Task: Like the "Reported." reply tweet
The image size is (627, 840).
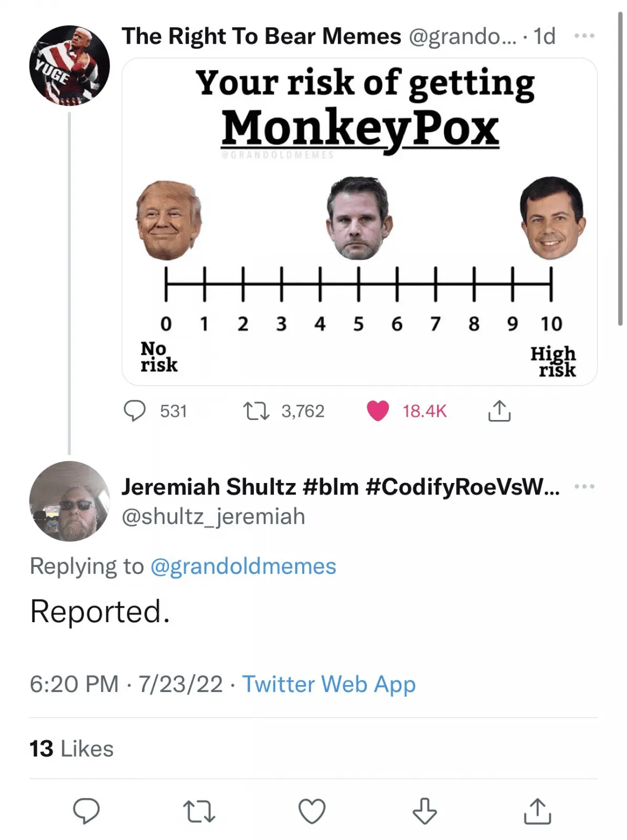Action: tap(312, 811)
